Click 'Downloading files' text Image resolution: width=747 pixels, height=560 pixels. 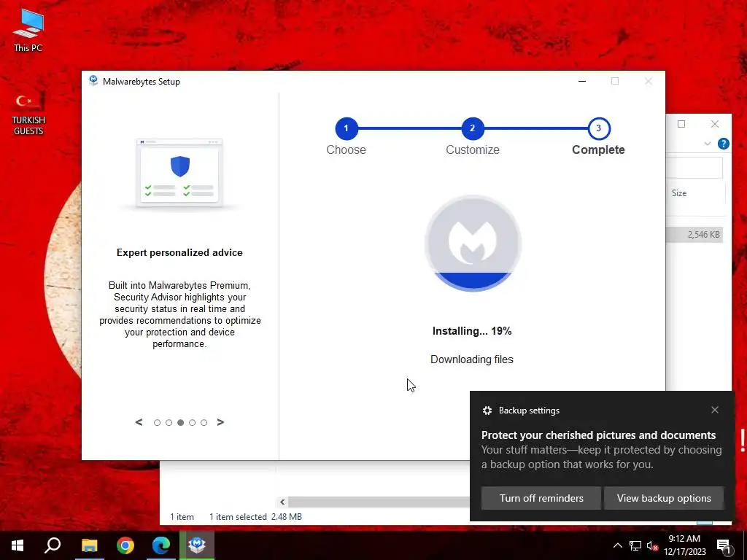(x=472, y=359)
